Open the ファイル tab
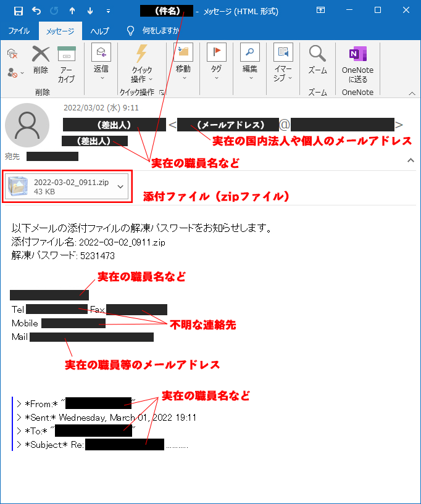The width and height of the screenshot is (421, 504). click(19, 31)
